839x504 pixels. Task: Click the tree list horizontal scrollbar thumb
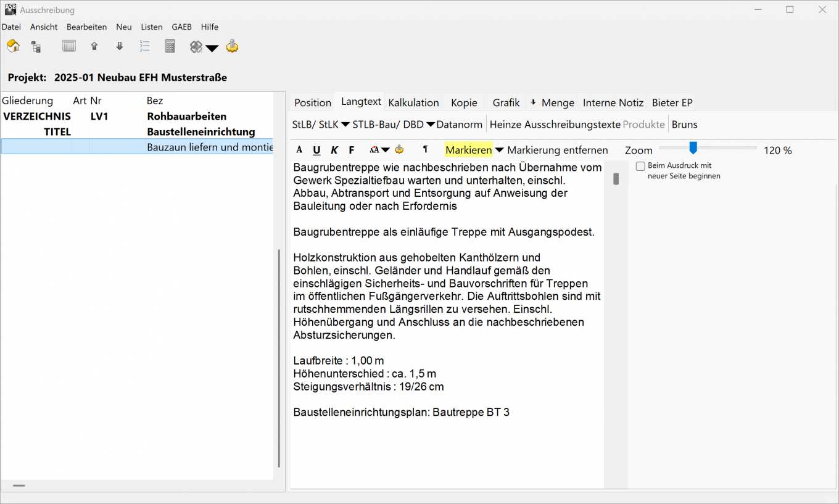click(x=19, y=485)
